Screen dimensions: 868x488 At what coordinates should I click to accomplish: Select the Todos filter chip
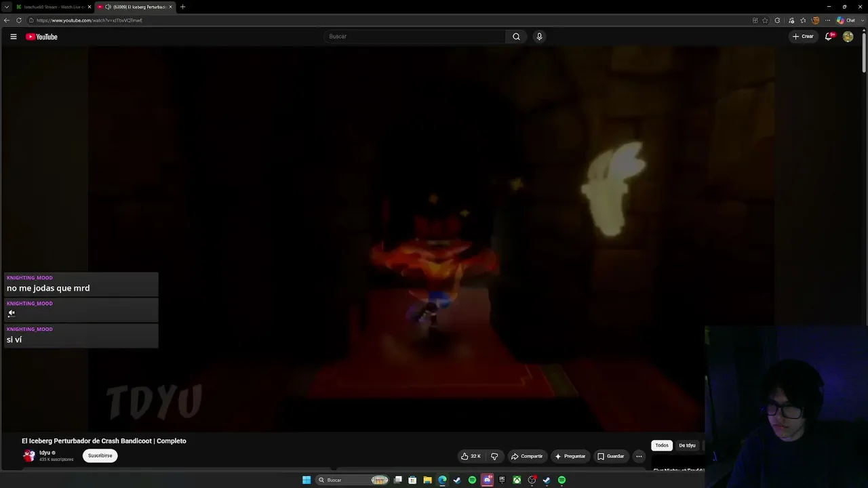[662, 445]
